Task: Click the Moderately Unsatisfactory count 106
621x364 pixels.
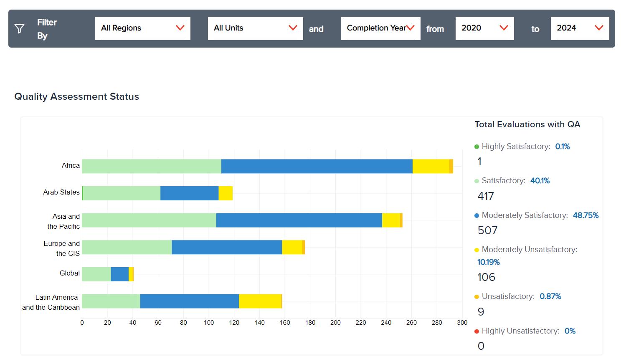Action: click(x=486, y=277)
